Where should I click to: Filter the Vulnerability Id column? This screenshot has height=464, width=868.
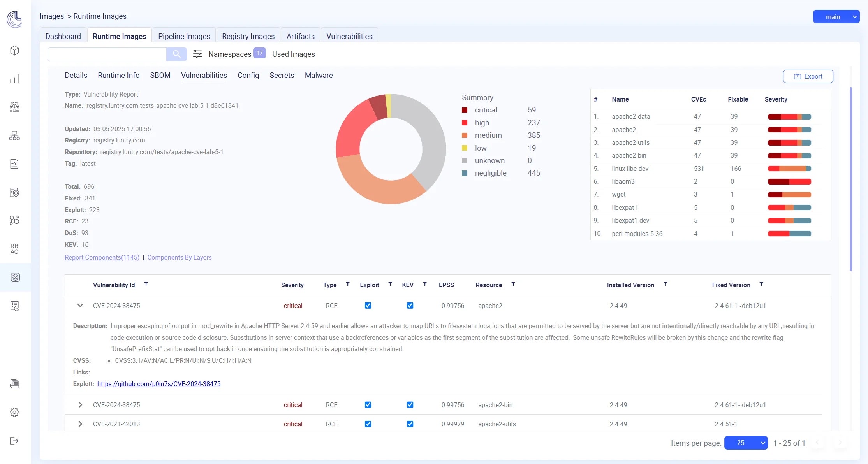point(146,284)
